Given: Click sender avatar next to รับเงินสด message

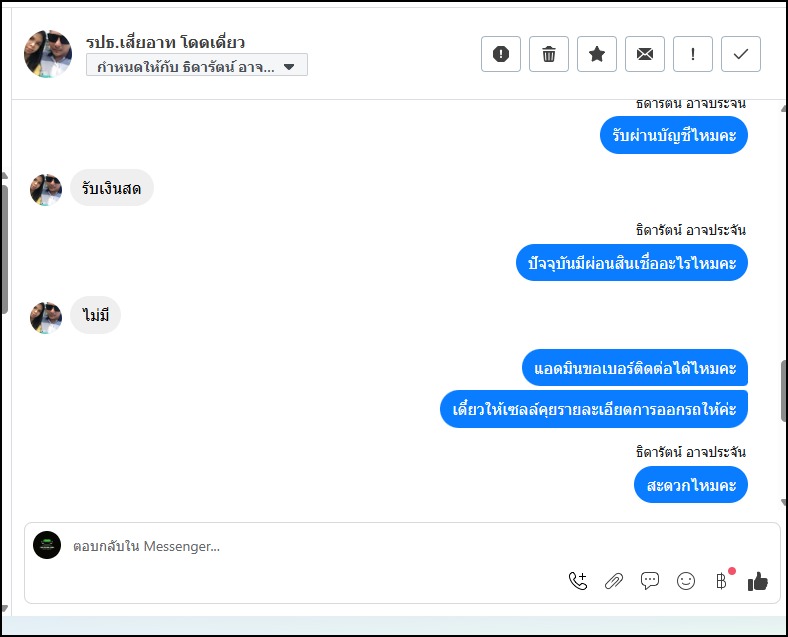Looking at the screenshot, I should tap(46, 190).
